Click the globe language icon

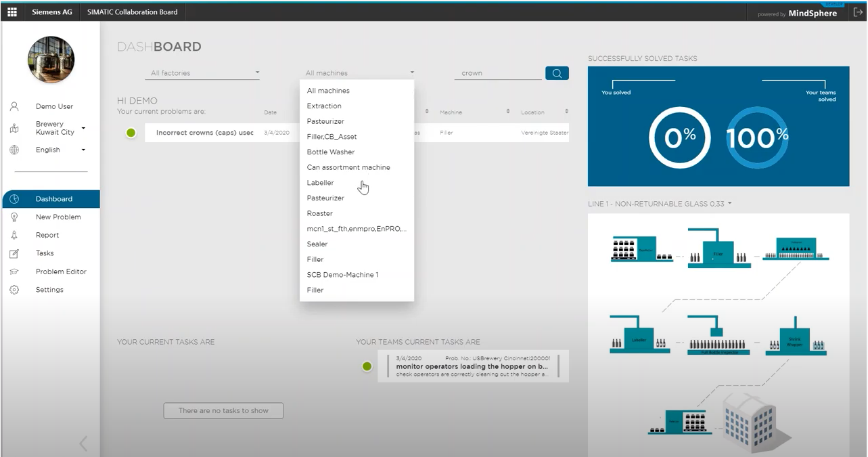pos(14,150)
